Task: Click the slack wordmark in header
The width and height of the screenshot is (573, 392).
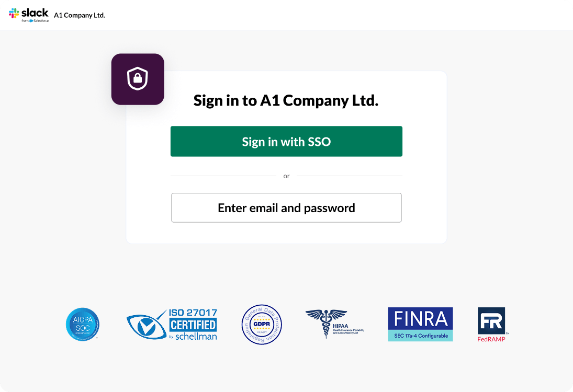Action: pos(35,13)
